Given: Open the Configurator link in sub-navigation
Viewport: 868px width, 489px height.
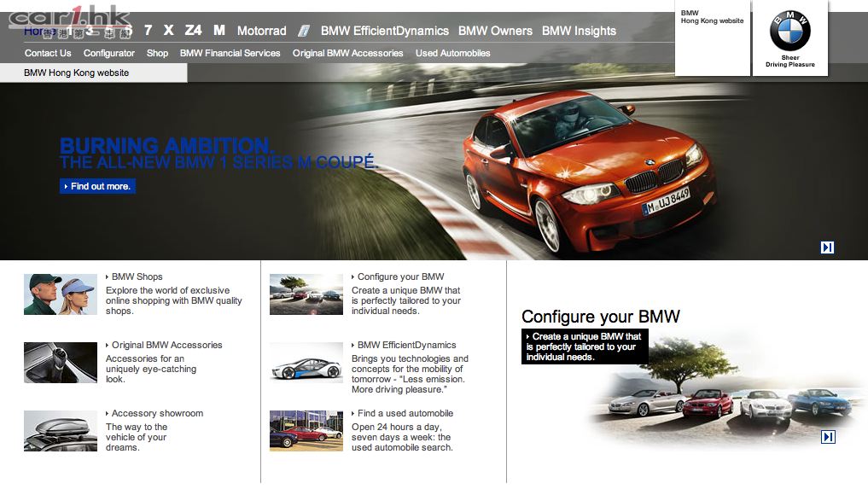Looking at the screenshot, I should (109, 53).
